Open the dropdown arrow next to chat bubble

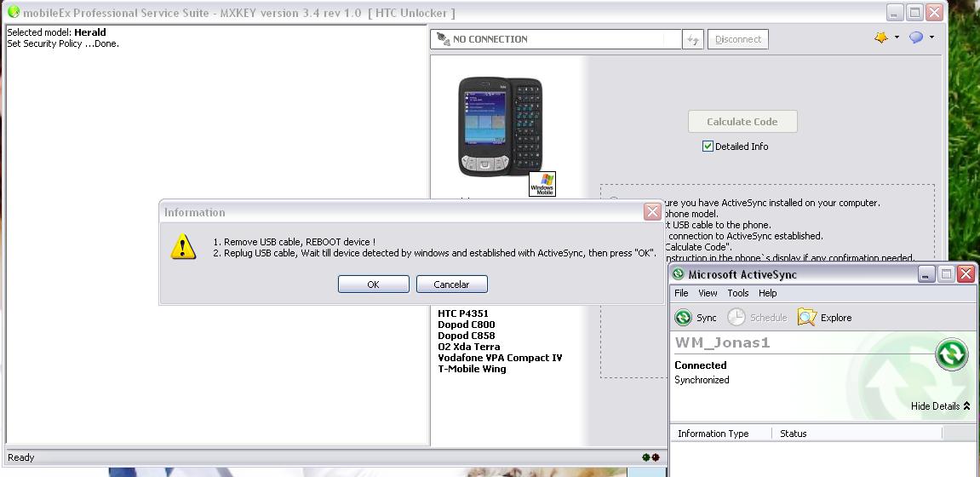(931, 37)
